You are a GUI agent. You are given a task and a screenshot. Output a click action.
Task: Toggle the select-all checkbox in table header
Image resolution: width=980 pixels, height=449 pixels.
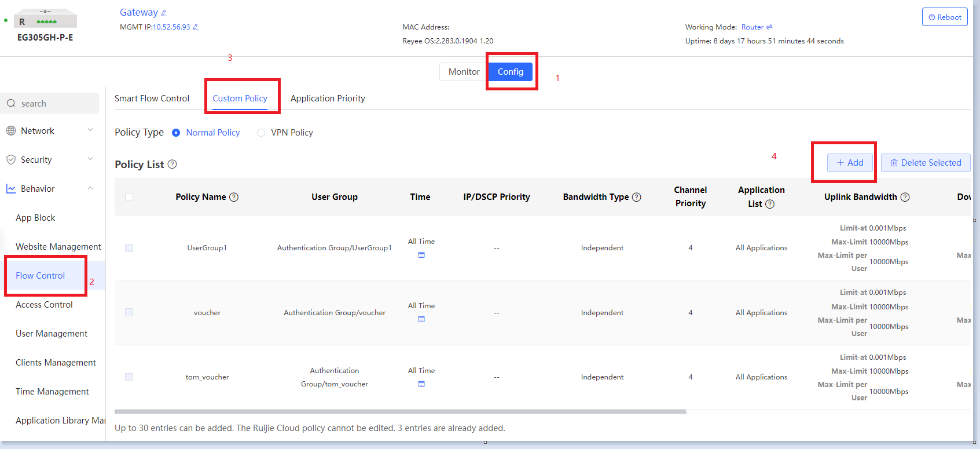click(x=129, y=197)
